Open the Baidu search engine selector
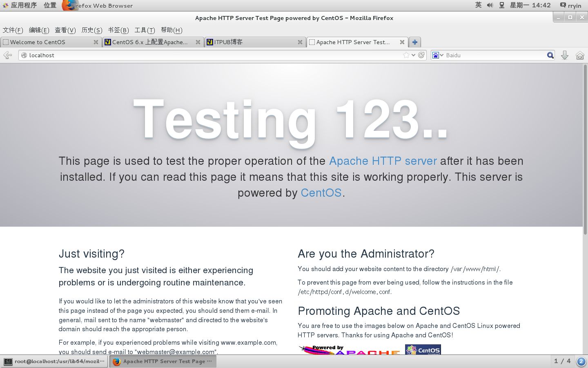Viewport: 588px width, 368px height. coord(438,55)
